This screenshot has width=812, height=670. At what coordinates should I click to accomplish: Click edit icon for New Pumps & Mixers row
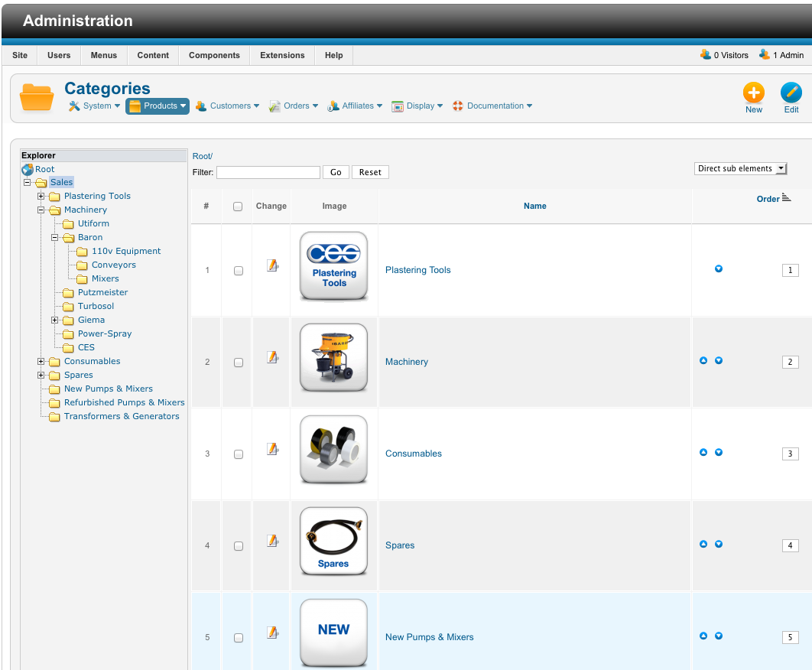click(272, 633)
